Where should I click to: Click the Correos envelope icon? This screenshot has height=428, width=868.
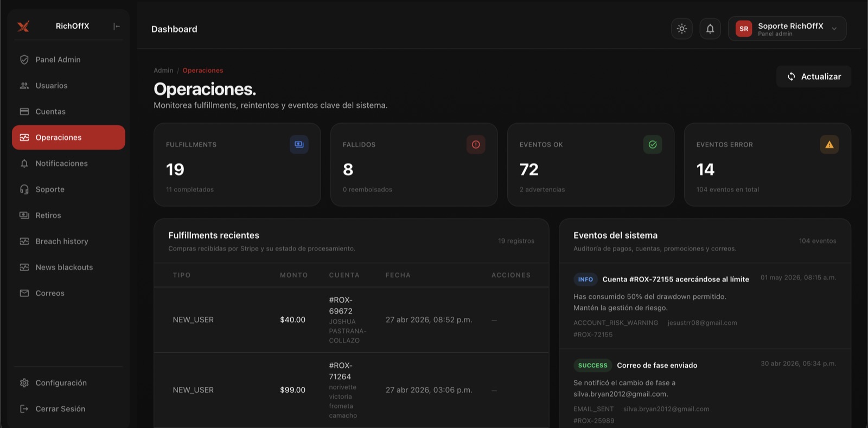(24, 293)
